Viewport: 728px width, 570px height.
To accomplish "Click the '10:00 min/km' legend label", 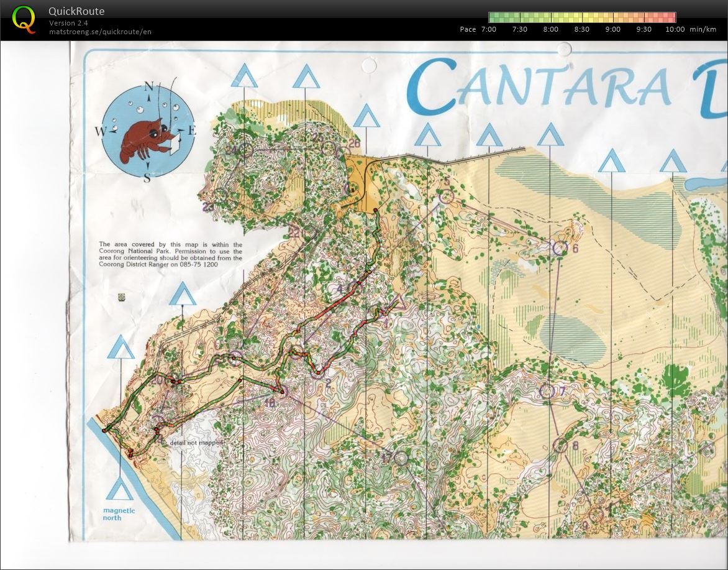I will pos(690,29).
